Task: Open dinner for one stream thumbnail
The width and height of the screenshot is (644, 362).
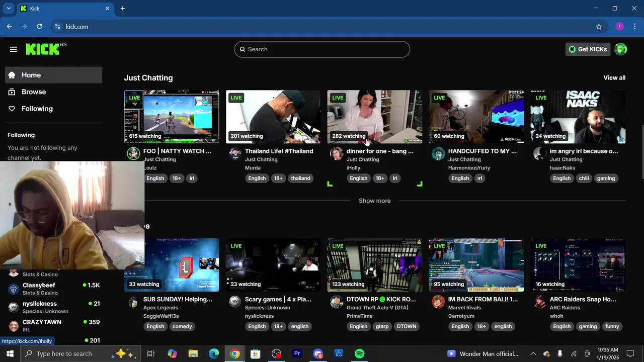Action: (375, 117)
